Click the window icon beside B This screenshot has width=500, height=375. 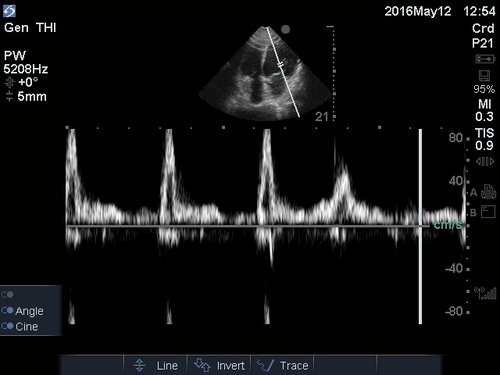point(488,212)
